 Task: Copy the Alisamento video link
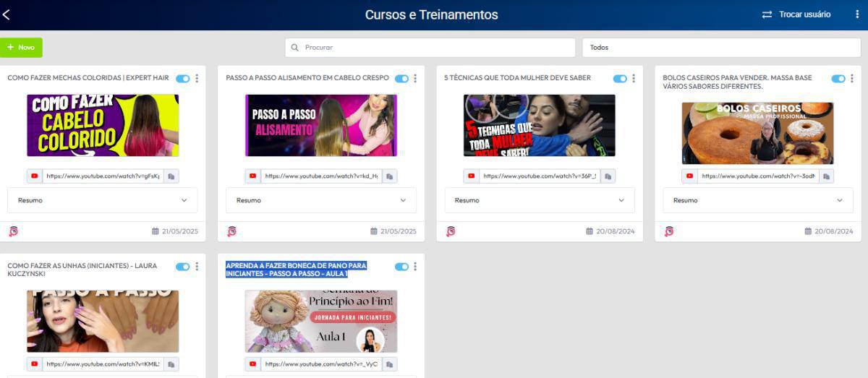(389, 176)
